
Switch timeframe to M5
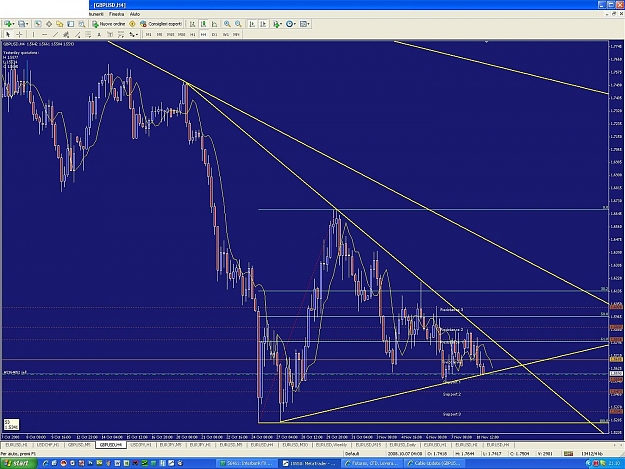[159, 34]
